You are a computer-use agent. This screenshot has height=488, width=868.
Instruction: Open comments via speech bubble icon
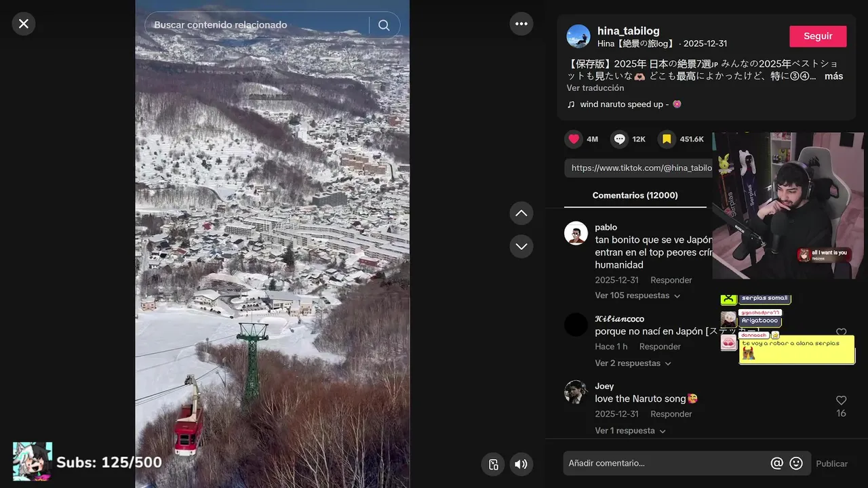pyautogui.click(x=620, y=139)
